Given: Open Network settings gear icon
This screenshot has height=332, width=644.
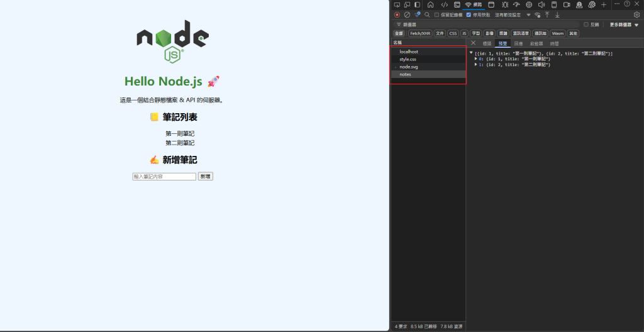Looking at the screenshot, I should [636, 15].
